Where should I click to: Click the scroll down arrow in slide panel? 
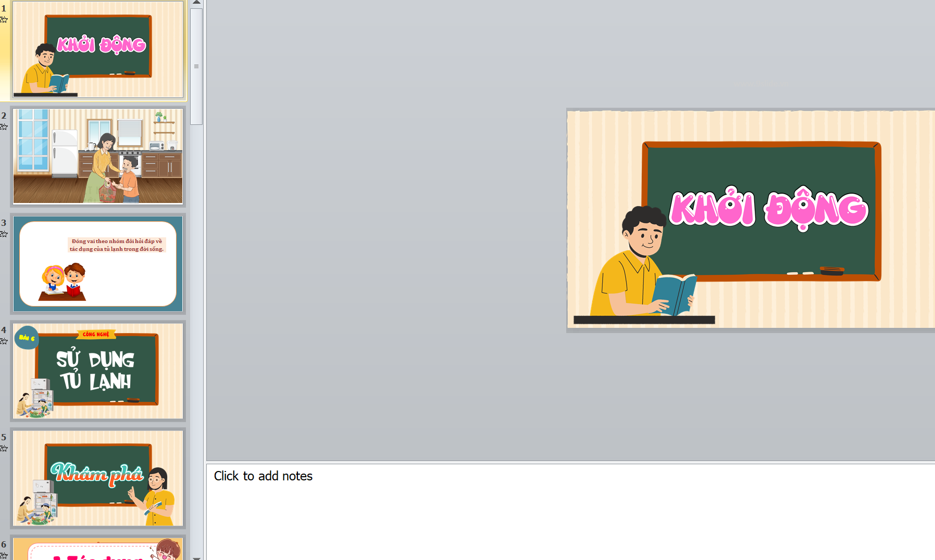click(196, 557)
